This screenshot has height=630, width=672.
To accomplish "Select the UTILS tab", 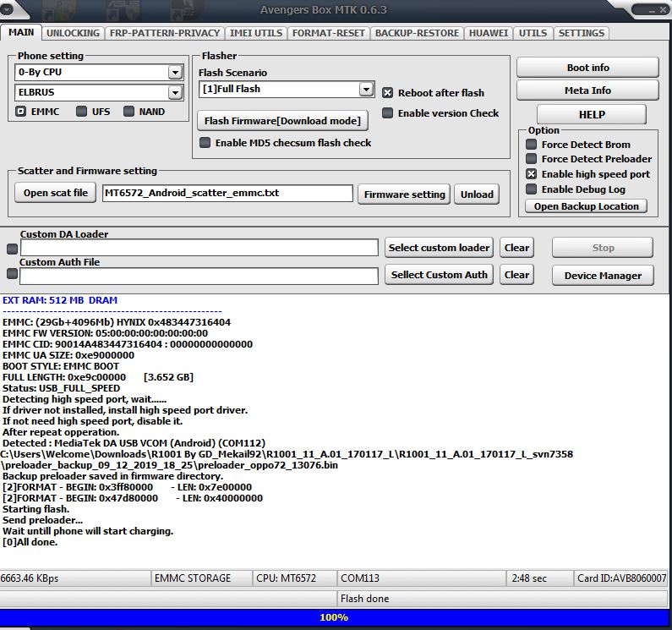I will 533,33.
